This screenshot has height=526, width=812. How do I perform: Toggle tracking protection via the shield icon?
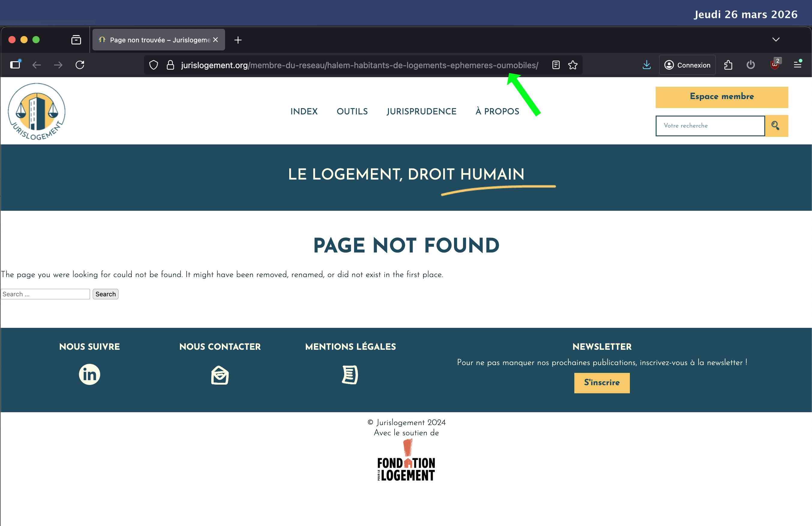pyautogui.click(x=153, y=65)
